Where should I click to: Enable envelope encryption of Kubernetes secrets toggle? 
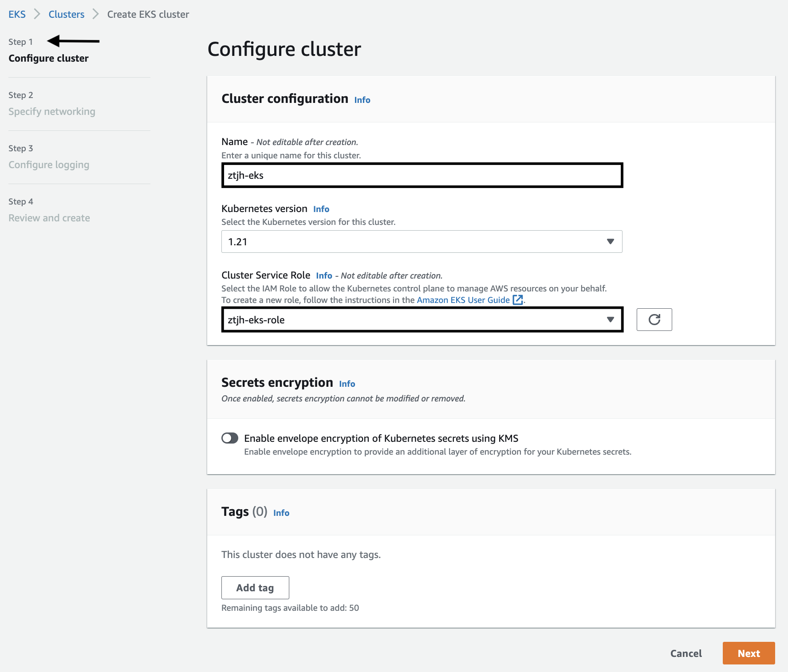click(230, 438)
